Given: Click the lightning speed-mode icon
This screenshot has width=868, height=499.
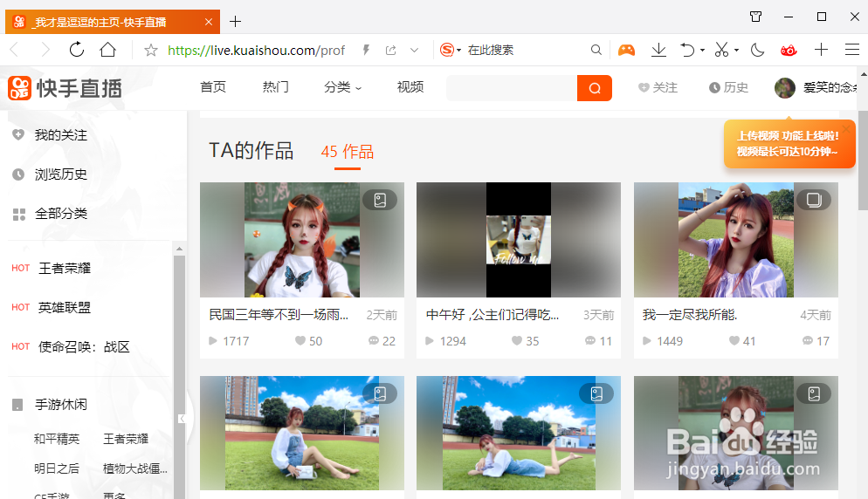Looking at the screenshot, I should pyautogui.click(x=366, y=51).
